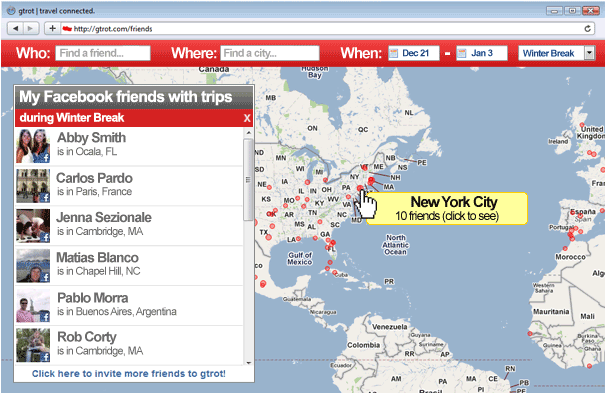The width and height of the screenshot is (606, 393).
Task: Click the friends list scroll up arrow
Action: tap(249, 133)
